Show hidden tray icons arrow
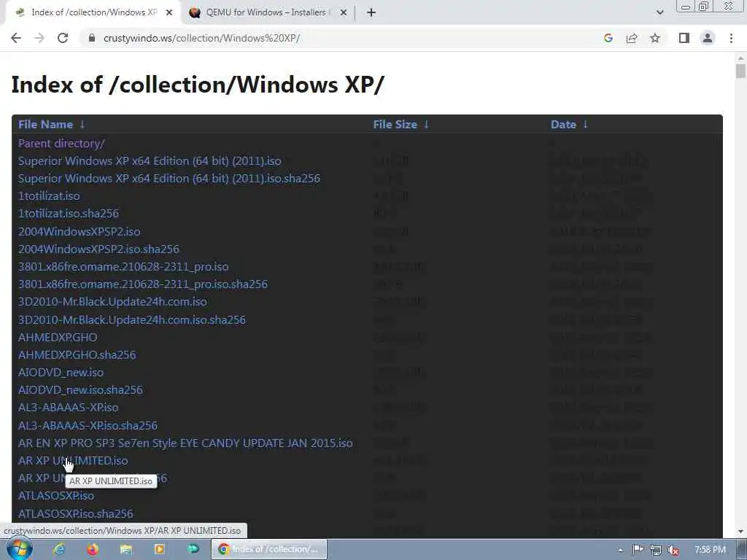The width and height of the screenshot is (747, 560). pyautogui.click(x=620, y=550)
